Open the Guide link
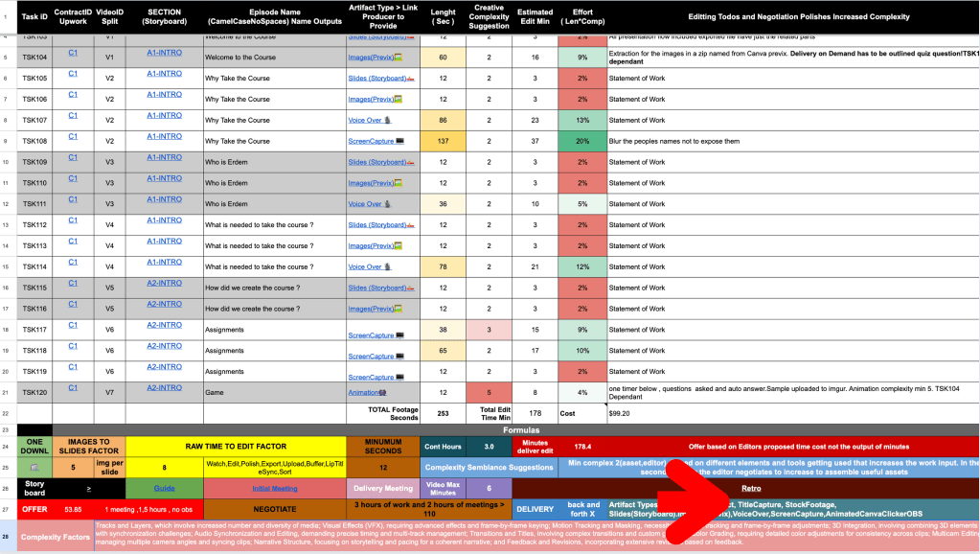This screenshot has height=554, width=980. click(x=165, y=489)
